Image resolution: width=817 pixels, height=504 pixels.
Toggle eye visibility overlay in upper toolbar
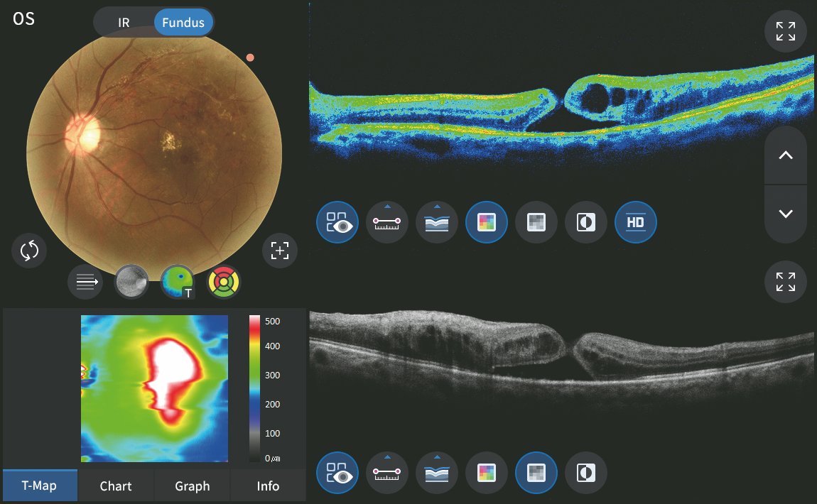[x=337, y=223]
